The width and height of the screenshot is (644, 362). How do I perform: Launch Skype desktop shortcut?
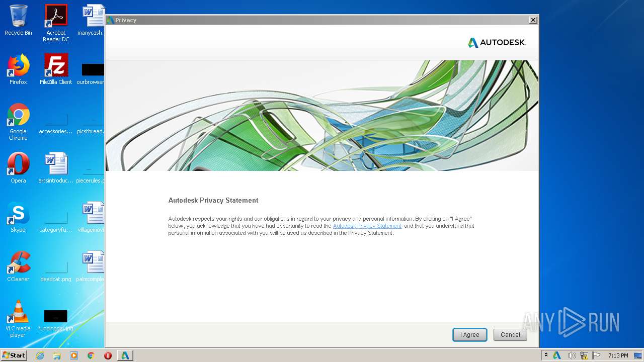coord(18,217)
